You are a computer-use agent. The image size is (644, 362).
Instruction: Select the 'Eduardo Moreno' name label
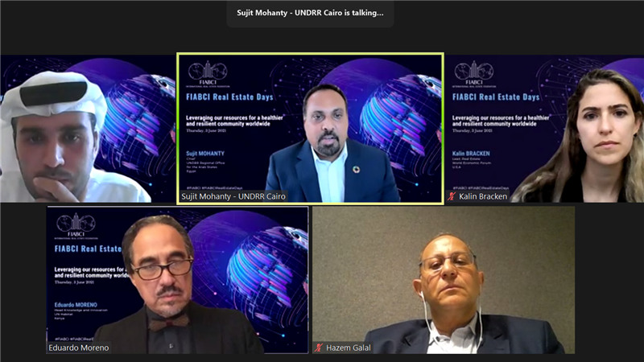tap(78, 348)
